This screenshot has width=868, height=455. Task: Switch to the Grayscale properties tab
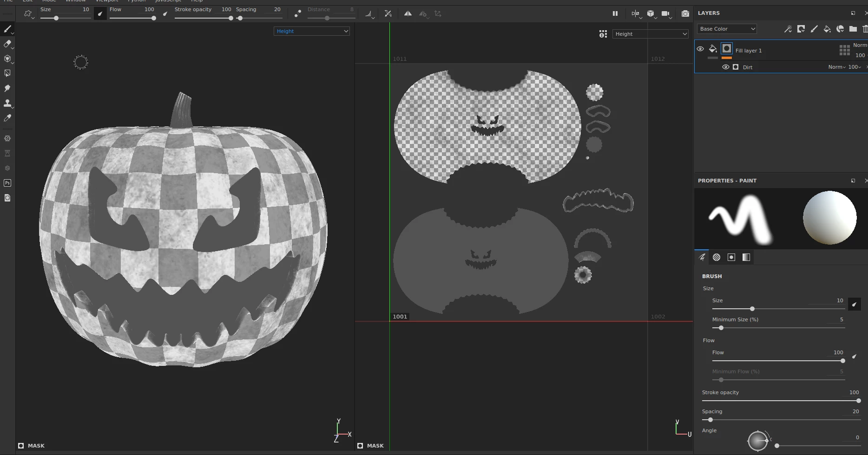[x=746, y=257]
